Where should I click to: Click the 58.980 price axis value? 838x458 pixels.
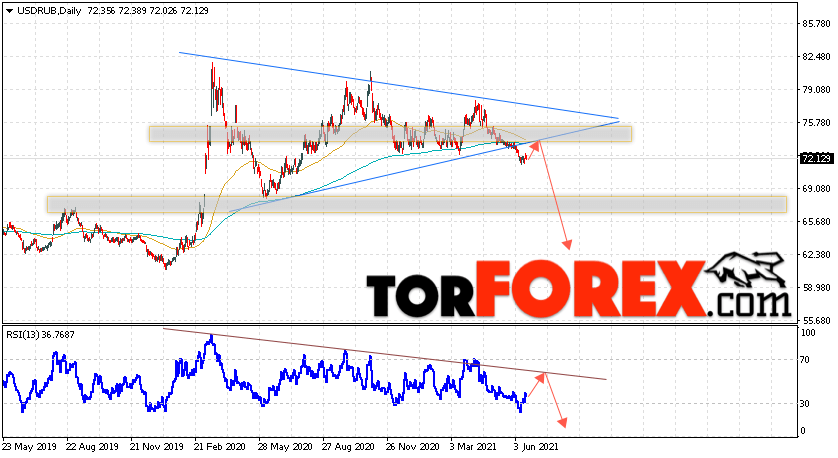tap(816, 288)
